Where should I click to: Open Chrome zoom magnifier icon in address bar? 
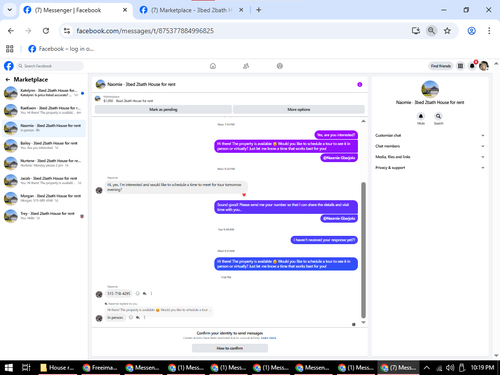[431, 31]
